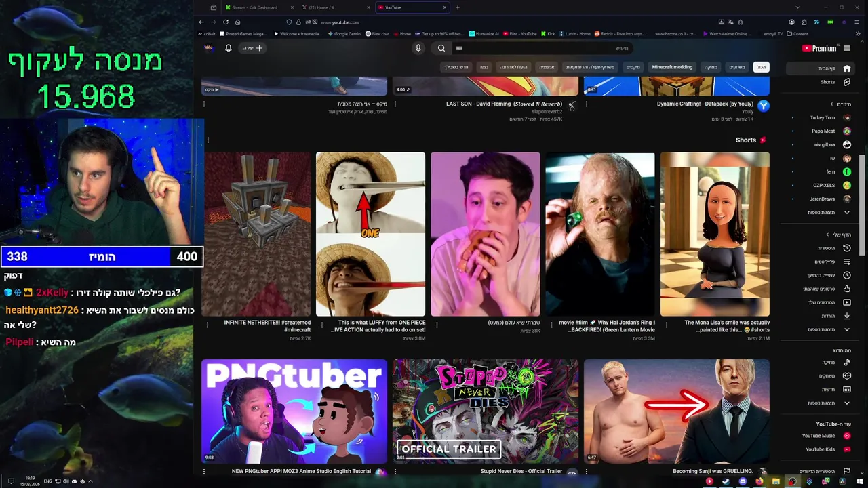Play the PNGtuber app tutorial video thumbnail
The width and height of the screenshot is (868, 488).
point(294,411)
